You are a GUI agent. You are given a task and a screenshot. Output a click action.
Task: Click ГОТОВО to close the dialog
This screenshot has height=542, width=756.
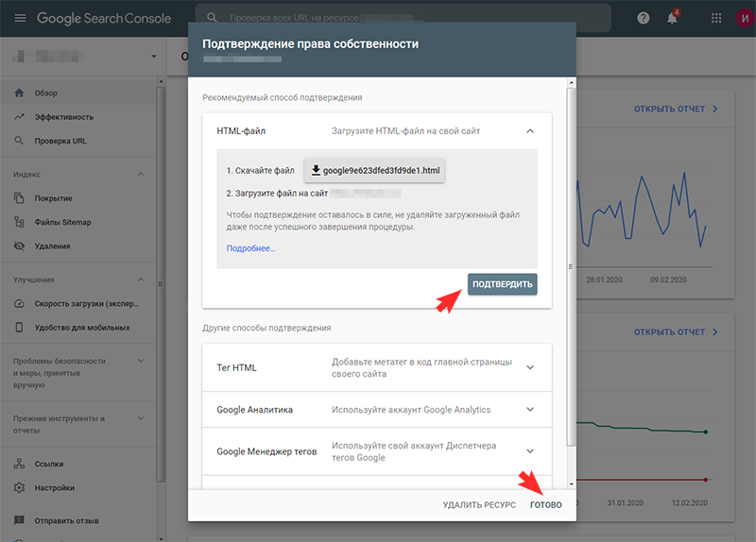point(545,505)
